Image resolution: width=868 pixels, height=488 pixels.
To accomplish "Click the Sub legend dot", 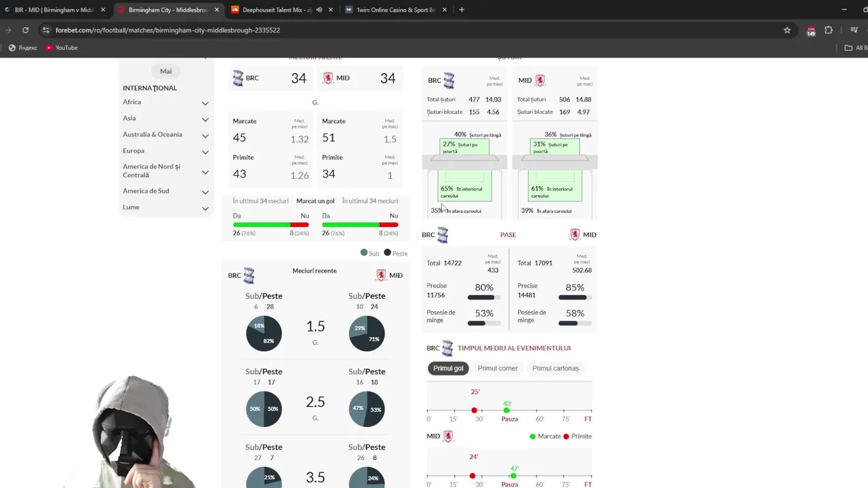I will 364,253.
